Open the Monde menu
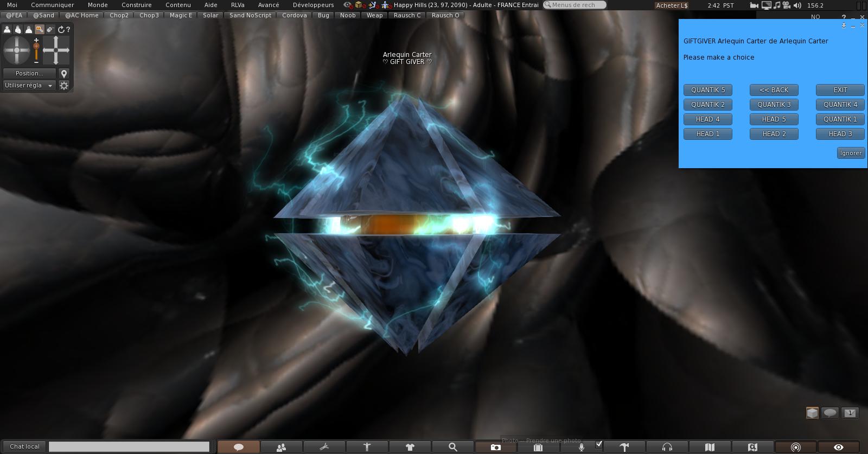This screenshot has height=454, width=868. click(x=98, y=5)
